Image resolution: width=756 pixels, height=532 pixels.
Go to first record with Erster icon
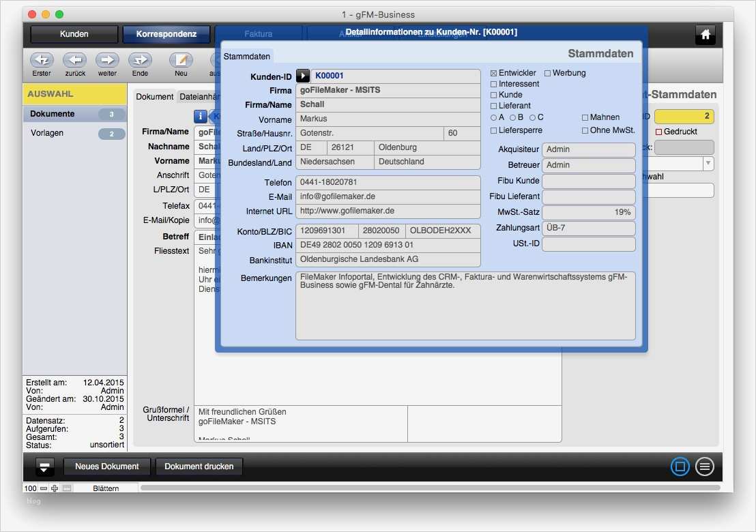point(42,60)
